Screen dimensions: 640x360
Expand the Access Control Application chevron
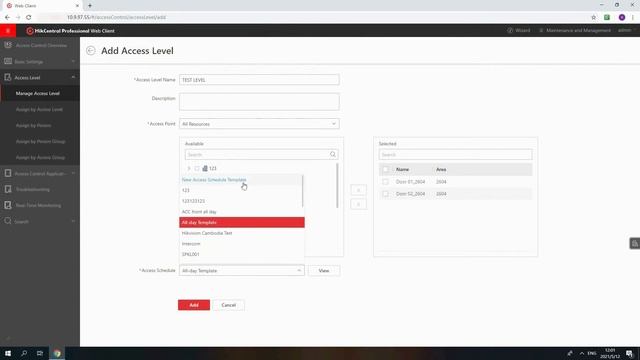pos(73,173)
